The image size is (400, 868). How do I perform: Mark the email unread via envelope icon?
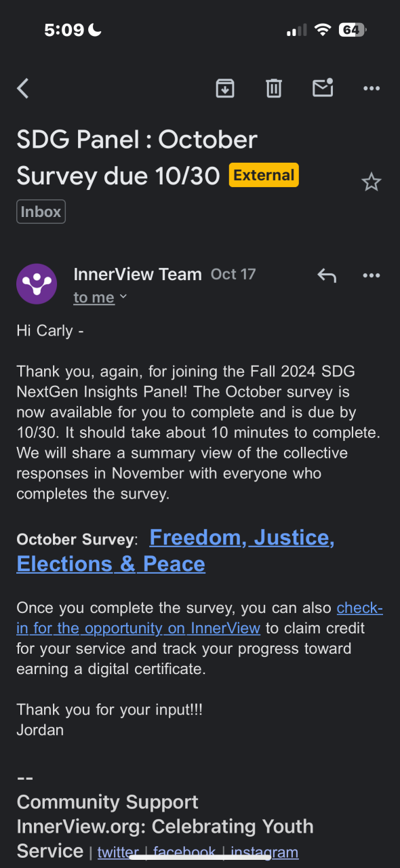click(x=323, y=87)
